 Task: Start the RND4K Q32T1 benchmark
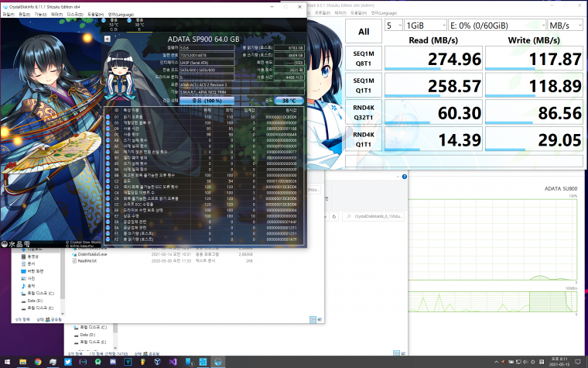[364, 112]
